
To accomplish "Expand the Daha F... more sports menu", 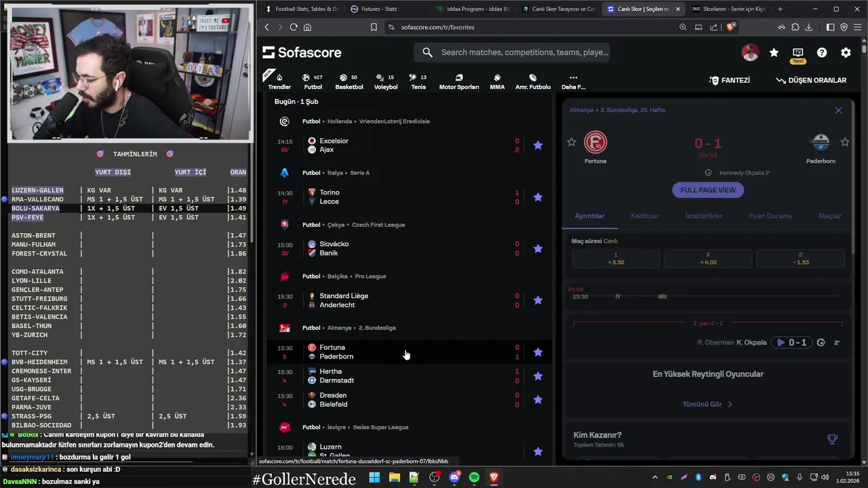I will click(573, 81).
